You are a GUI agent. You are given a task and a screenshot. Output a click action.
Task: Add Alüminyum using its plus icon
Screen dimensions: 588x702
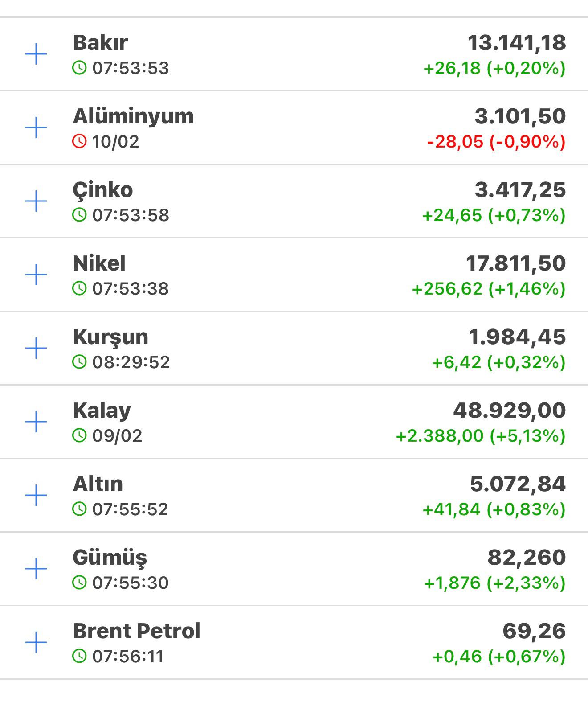(x=36, y=128)
